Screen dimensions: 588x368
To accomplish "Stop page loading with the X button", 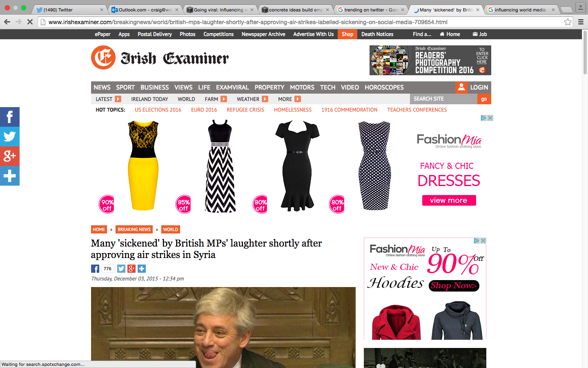I will pyautogui.click(x=30, y=22).
